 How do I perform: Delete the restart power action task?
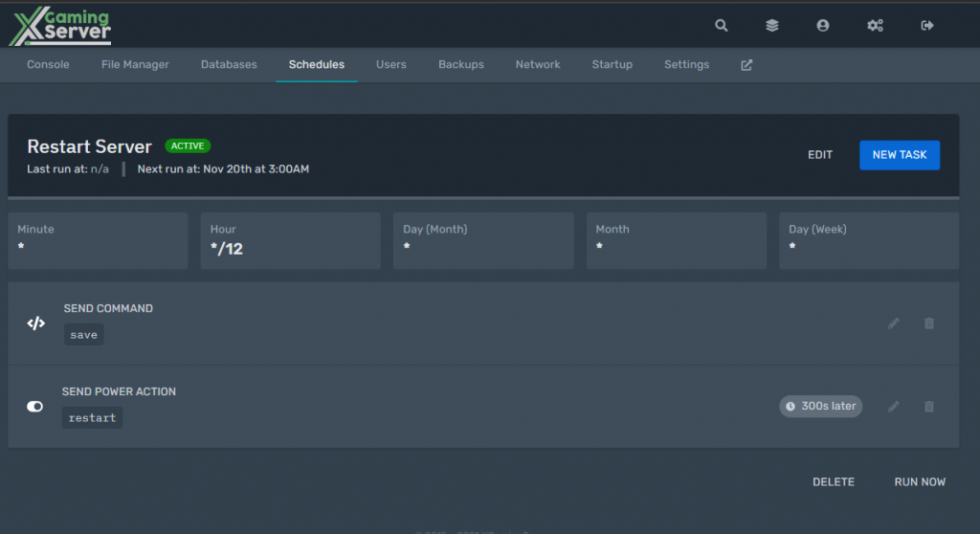point(928,407)
